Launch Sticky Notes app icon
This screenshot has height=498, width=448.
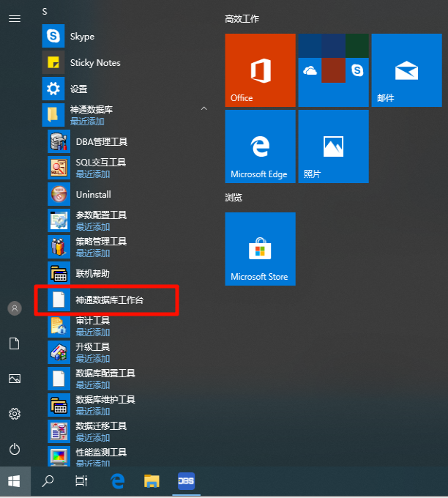coord(53,62)
